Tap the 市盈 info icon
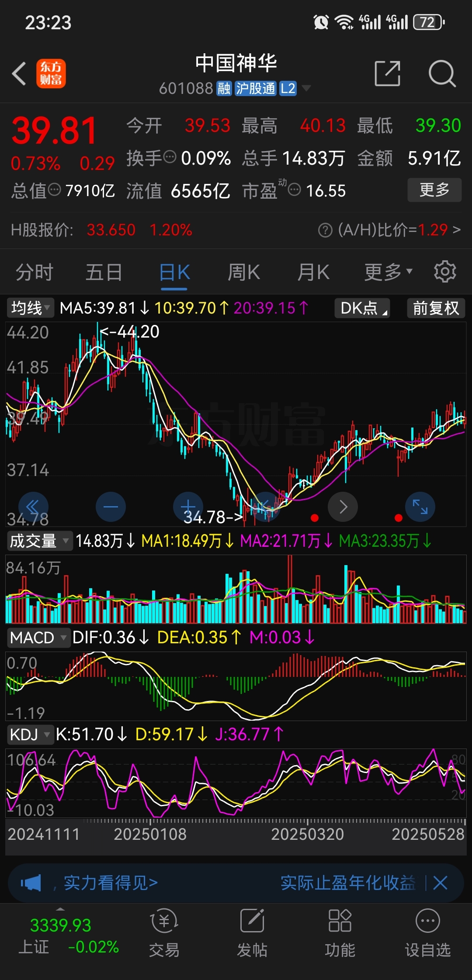 tap(295, 190)
